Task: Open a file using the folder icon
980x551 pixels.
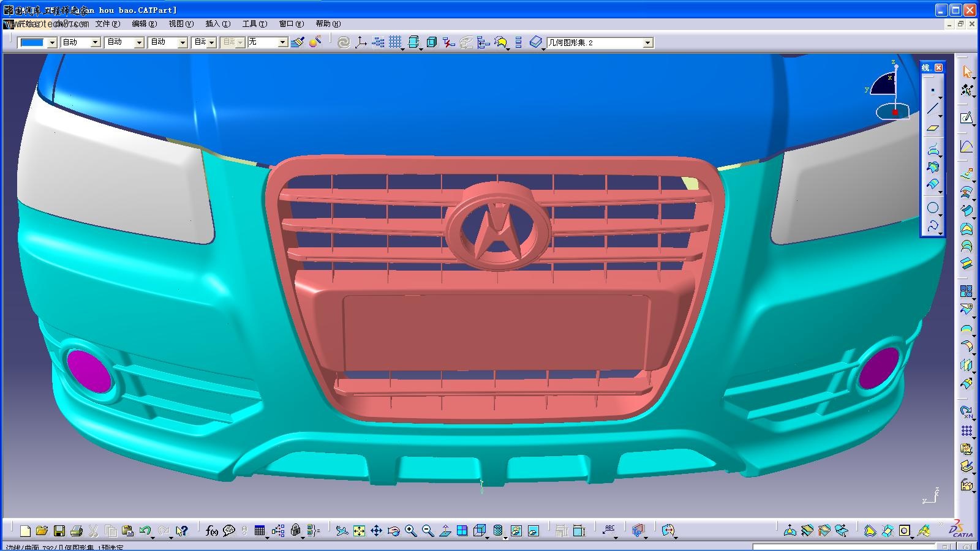Action: pyautogui.click(x=42, y=531)
